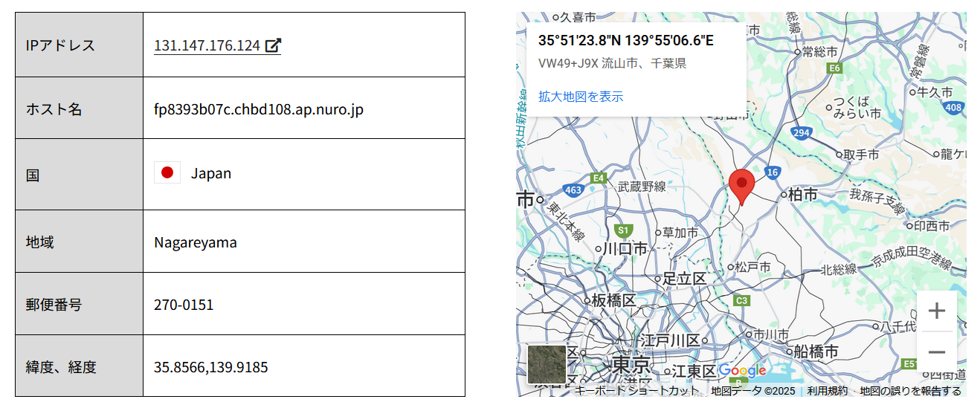Click the 郵便番号 row label
Viewport: 980px width, 405px height.
(x=54, y=305)
